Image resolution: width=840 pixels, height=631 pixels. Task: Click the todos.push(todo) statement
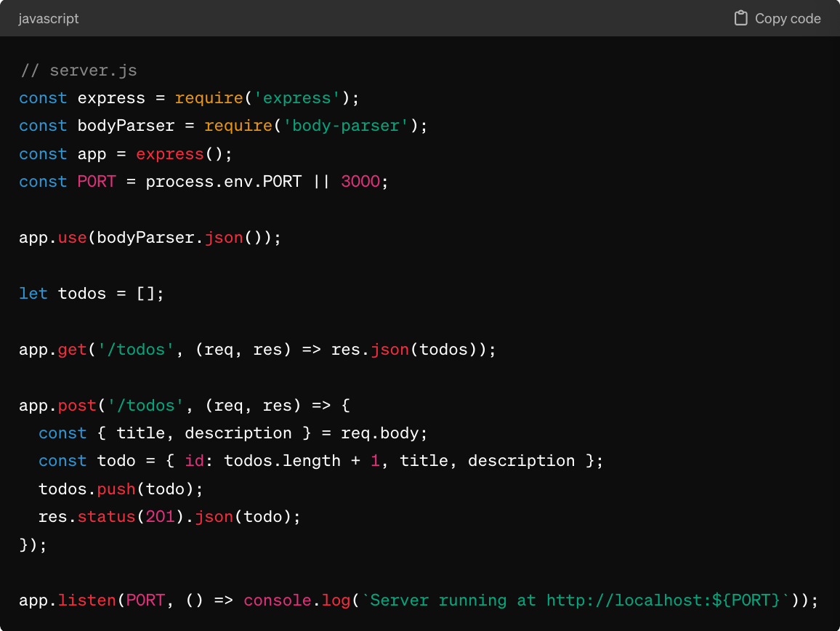pyautogui.click(x=120, y=489)
